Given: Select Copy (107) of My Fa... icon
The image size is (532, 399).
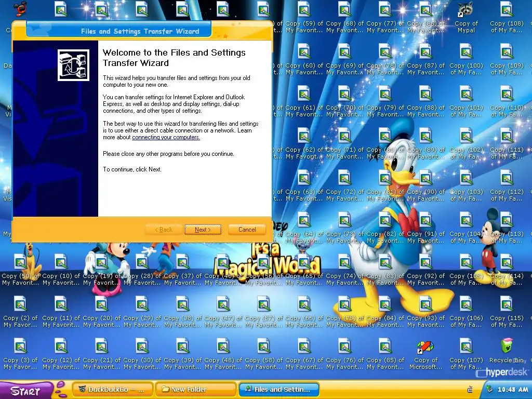Looking at the screenshot, I should click(x=466, y=345).
